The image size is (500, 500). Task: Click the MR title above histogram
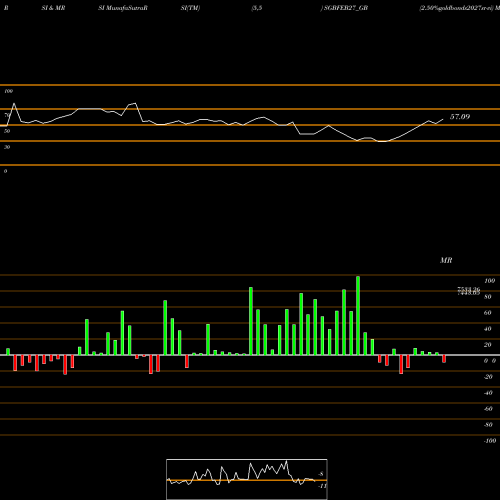pos(446,260)
